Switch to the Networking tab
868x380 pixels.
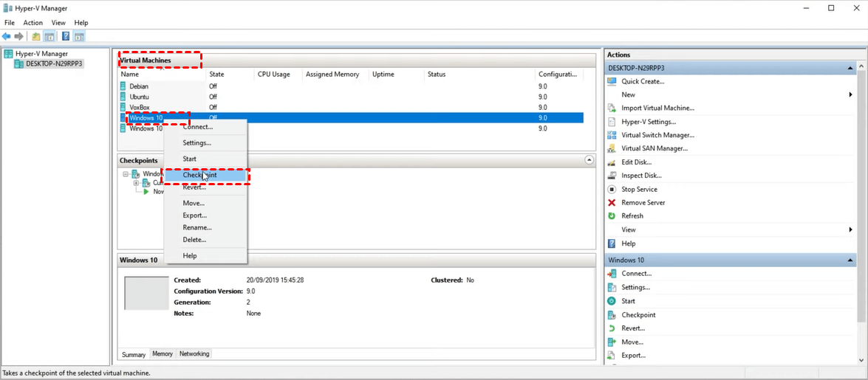pos(194,354)
